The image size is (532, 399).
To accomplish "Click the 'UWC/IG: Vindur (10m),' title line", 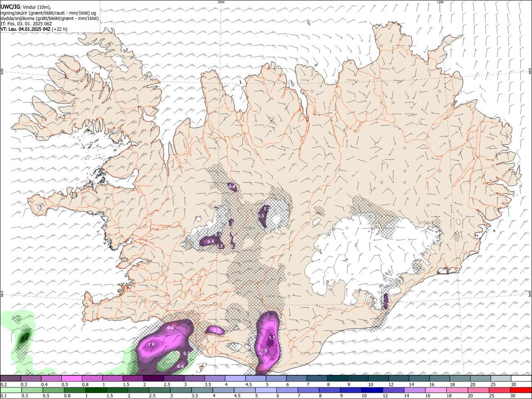I will pyautogui.click(x=25, y=7).
